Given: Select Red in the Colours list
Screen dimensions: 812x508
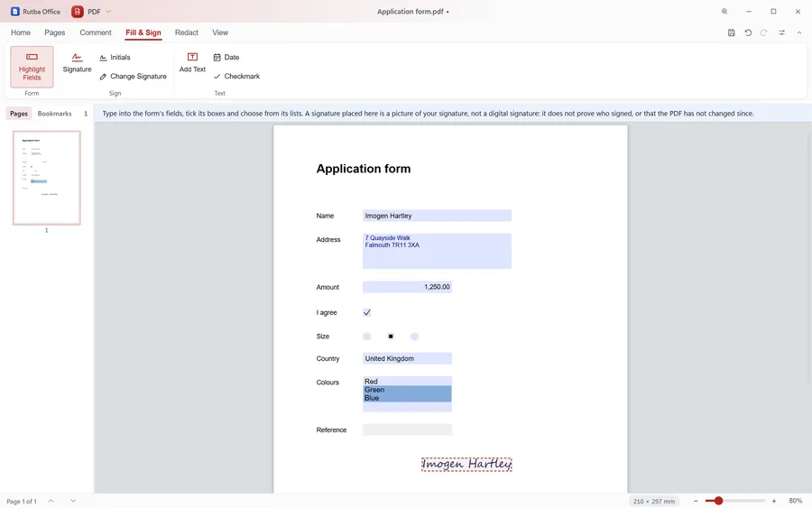Looking at the screenshot, I should [x=408, y=381].
